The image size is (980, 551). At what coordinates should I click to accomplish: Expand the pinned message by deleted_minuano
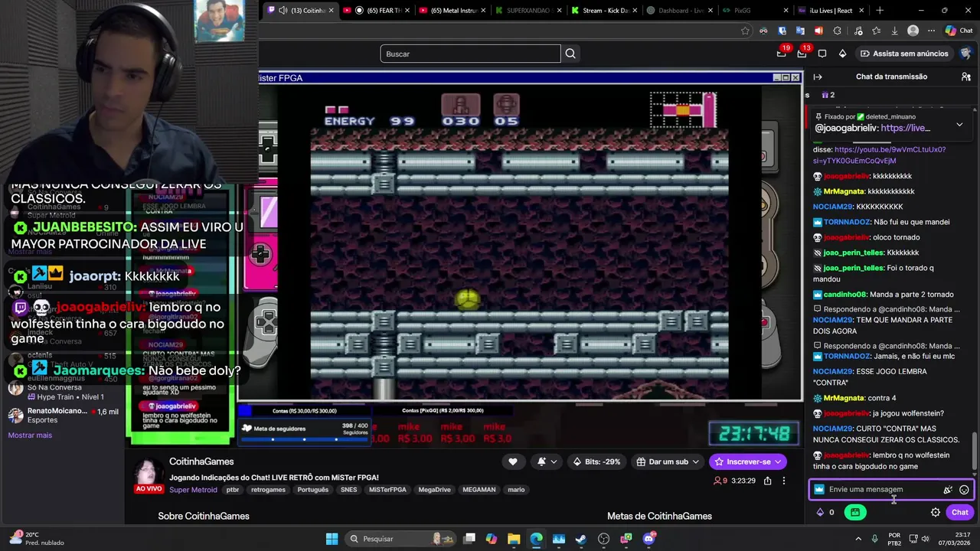pyautogui.click(x=959, y=124)
